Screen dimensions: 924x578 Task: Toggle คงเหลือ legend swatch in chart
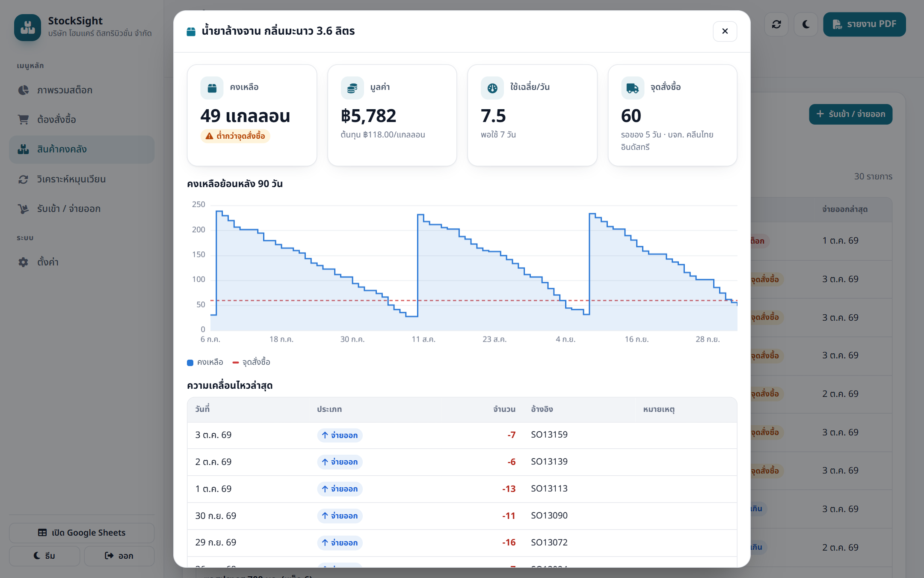(190, 363)
